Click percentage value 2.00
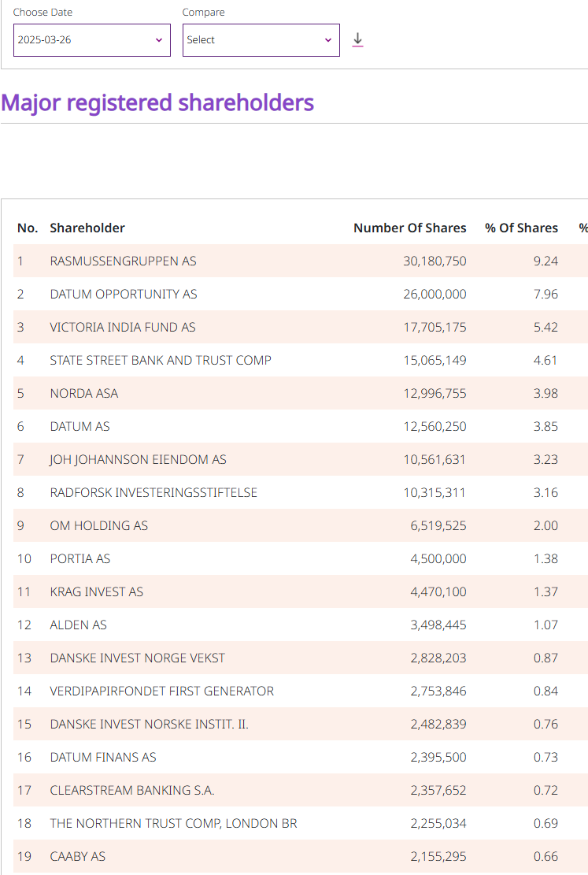 [545, 525]
